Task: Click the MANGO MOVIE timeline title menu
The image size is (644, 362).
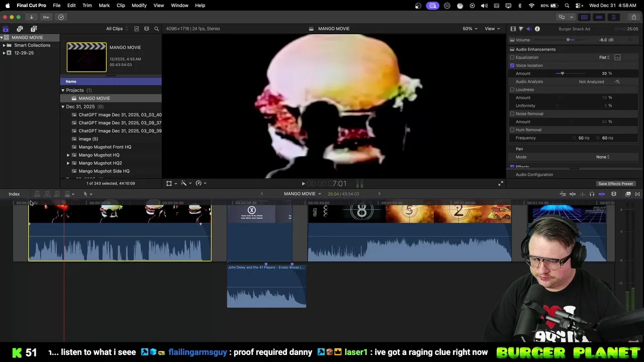Action: [x=302, y=194]
